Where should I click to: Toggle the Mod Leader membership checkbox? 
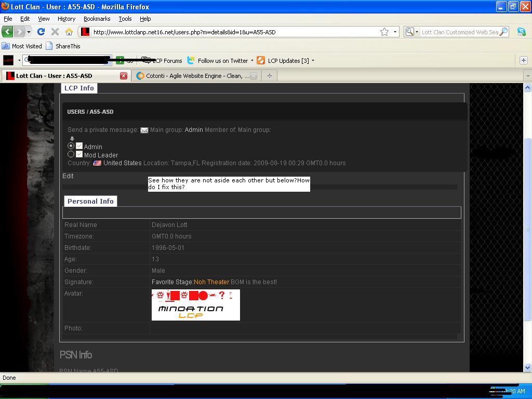pos(79,154)
